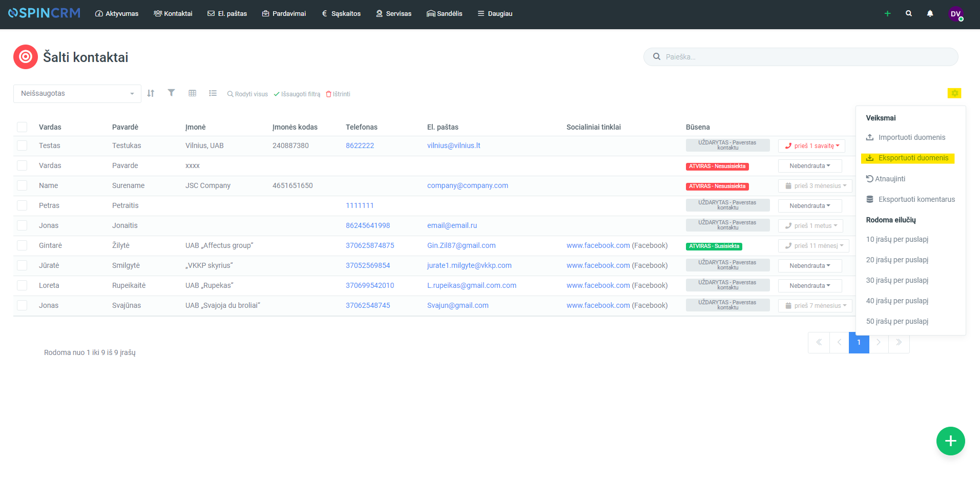Check the Jūratė Smilgytė row checkbox
Image resolution: width=980 pixels, height=481 pixels.
(x=22, y=265)
